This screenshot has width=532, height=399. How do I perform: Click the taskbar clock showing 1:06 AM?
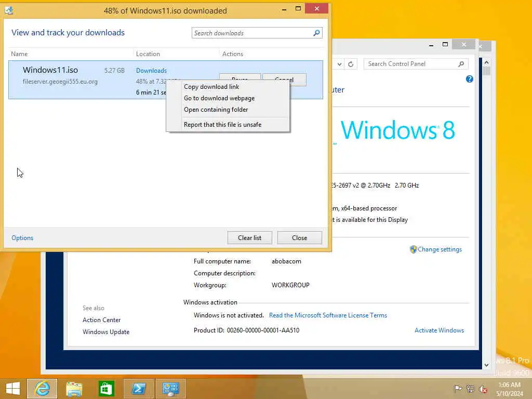509,385
